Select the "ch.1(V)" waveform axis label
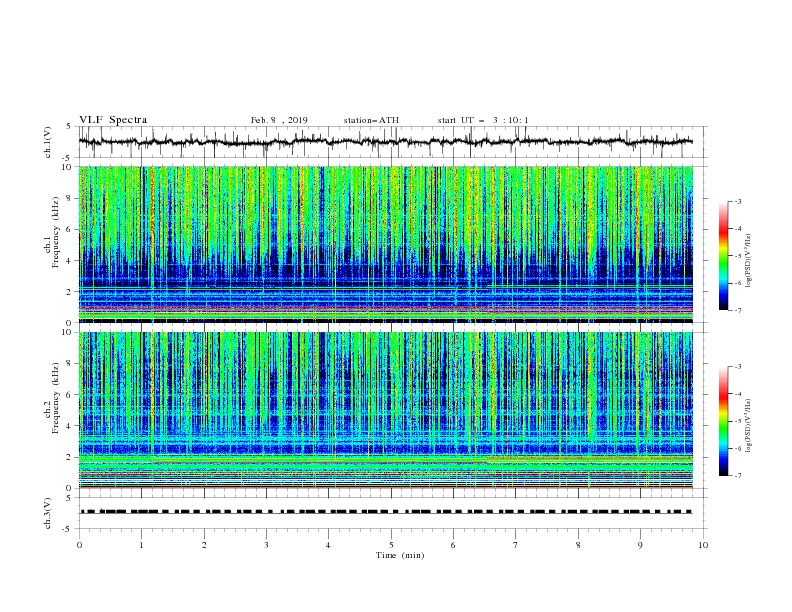792x612 pixels. pyautogui.click(x=48, y=142)
